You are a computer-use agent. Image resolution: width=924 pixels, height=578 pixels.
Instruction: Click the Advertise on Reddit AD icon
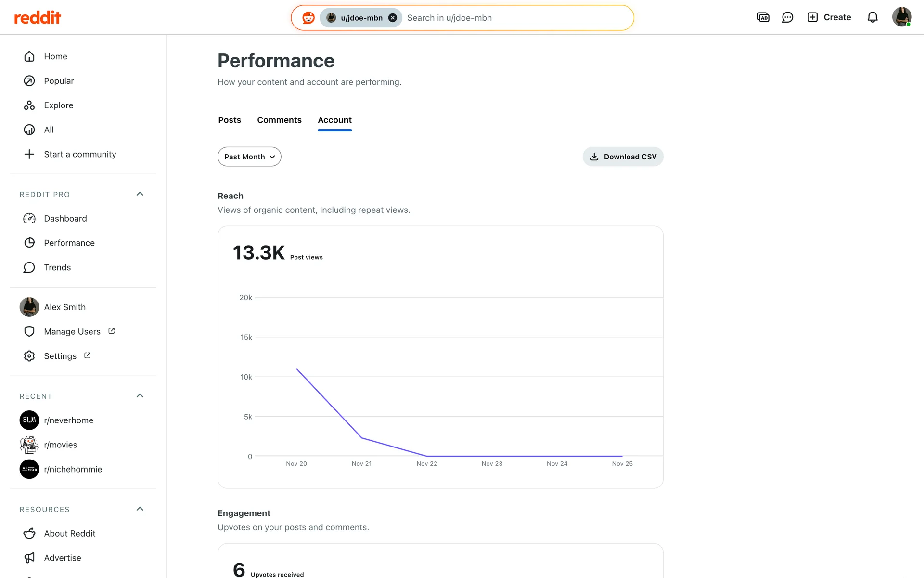click(763, 17)
